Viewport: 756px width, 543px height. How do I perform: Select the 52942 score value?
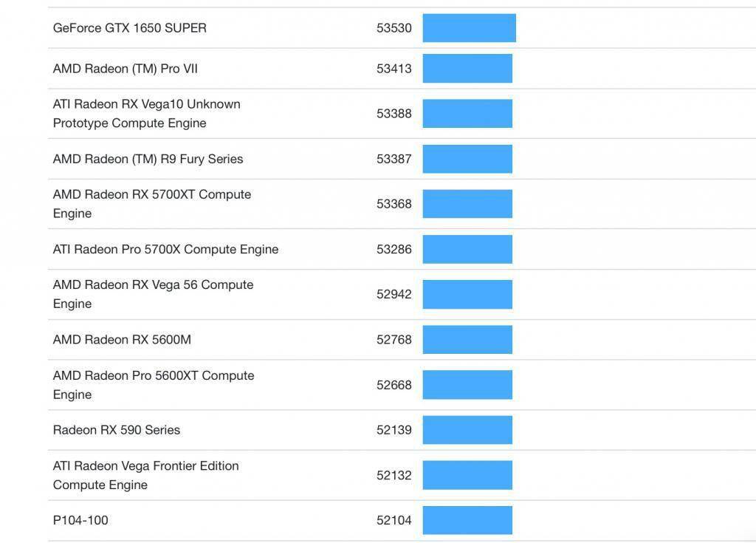394,294
